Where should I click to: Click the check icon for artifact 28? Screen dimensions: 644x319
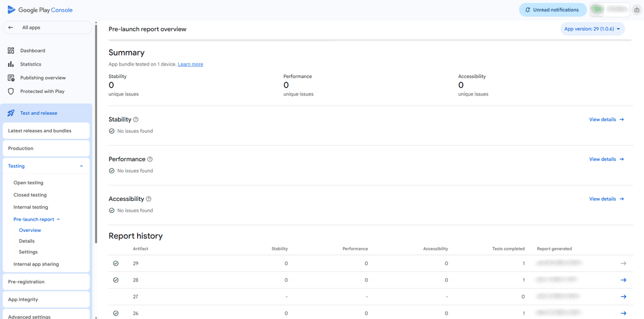pos(116,280)
